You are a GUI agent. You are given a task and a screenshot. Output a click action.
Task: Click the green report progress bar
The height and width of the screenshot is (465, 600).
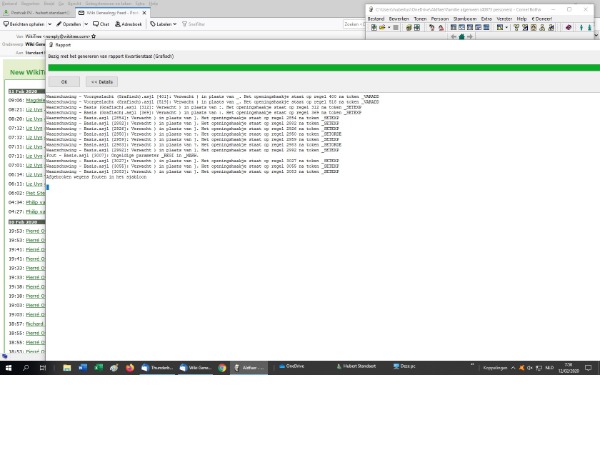coord(300,68)
